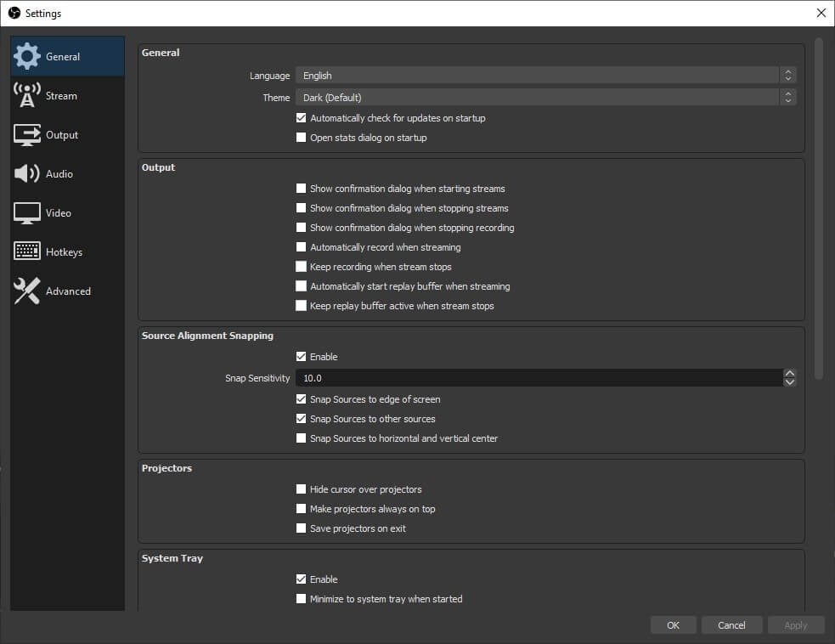
Task: Check Hide cursor over projectors
Action: click(x=301, y=489)
